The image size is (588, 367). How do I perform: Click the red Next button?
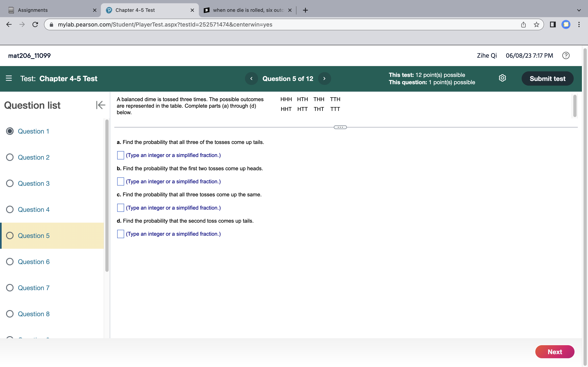[x=555, y=352]
